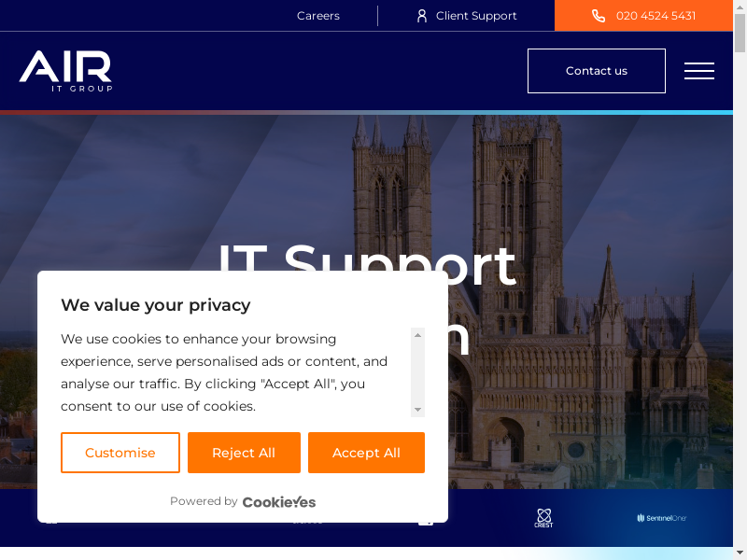Reject All cookies
Image resolution: width=747 pixels, height=560 pixels.
click(244, 453)
